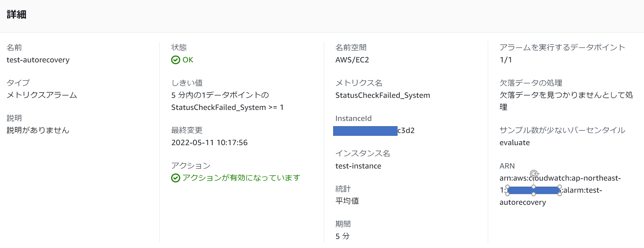Select the blue rectangle covering the InstanceId

coord(365,131)
